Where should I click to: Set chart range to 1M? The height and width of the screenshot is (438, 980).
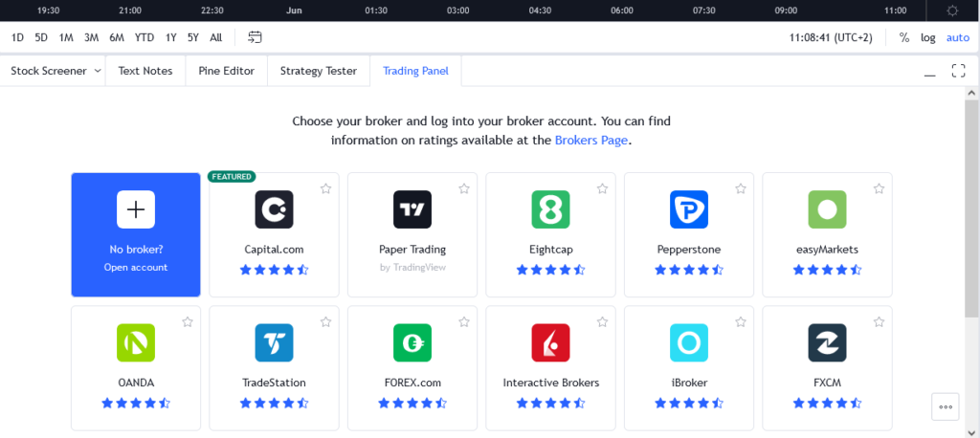click(x=66, y=37)
